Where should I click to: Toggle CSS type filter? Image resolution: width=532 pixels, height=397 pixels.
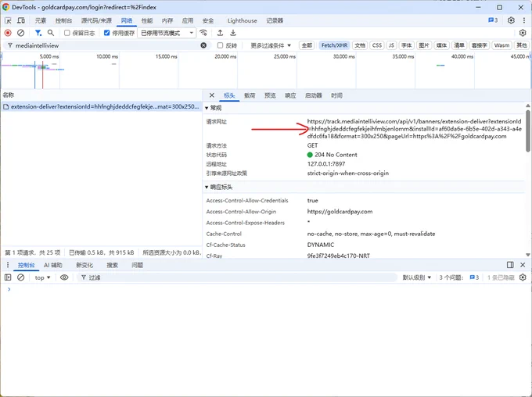click(377, 45)
